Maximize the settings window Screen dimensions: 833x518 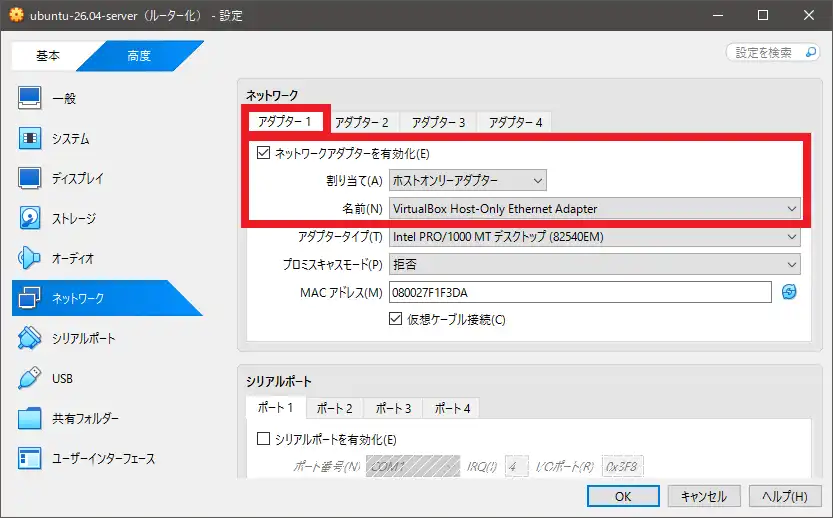tap(763, 15)
